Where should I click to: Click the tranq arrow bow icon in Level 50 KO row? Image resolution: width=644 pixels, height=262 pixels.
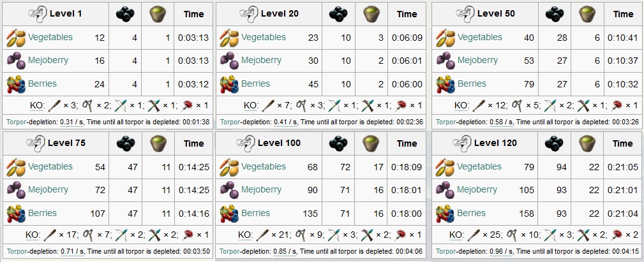pyautogui.click(x=550, y=106)
